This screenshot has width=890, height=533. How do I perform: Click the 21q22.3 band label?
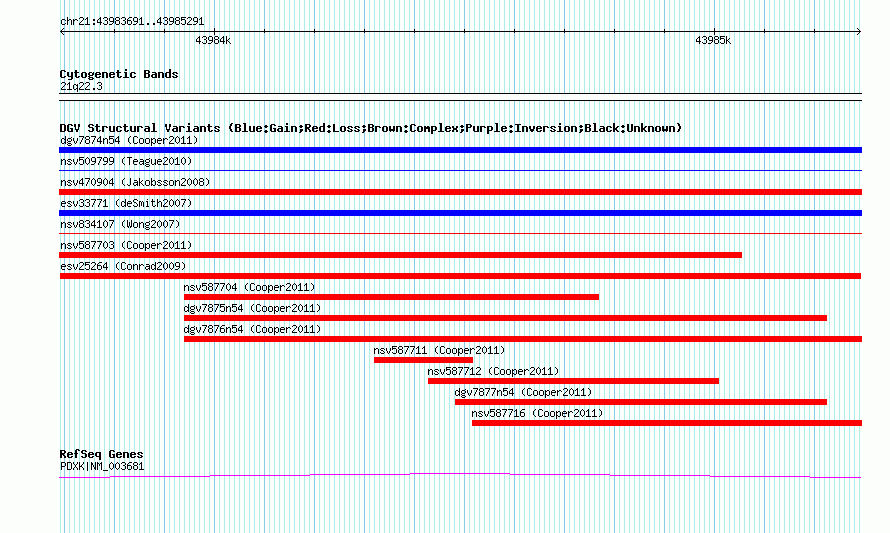point(81,86)
